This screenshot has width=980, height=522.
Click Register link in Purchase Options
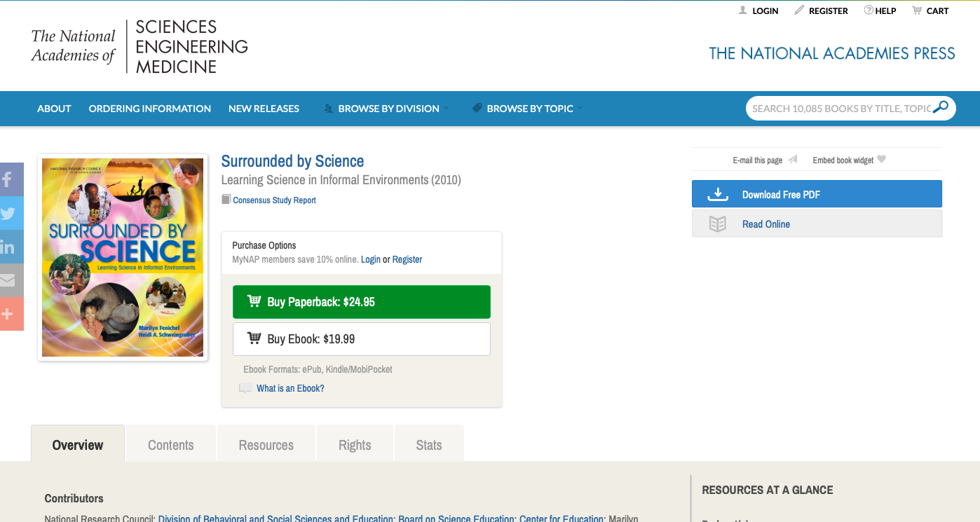407,259
